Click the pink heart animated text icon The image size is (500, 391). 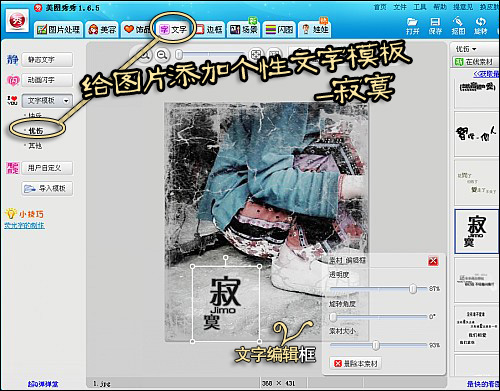[13, 80]
